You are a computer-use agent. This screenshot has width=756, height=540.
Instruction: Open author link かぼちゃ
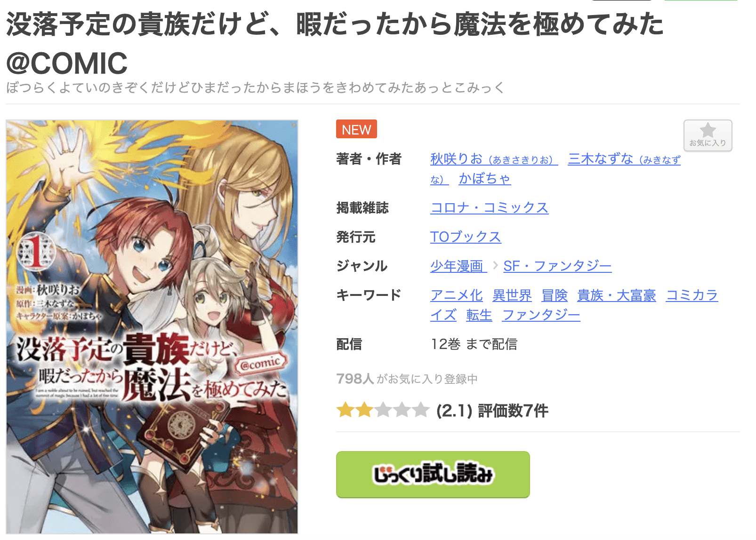point(484,179)
